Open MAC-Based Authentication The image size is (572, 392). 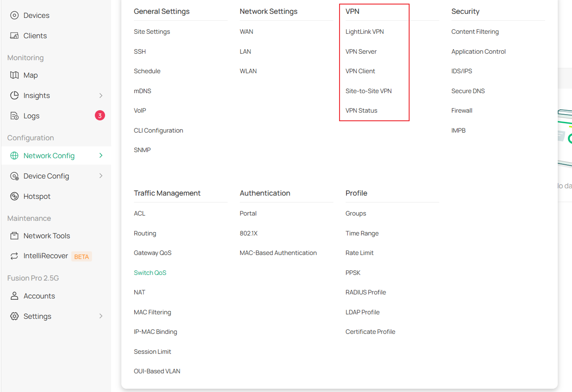278,253
